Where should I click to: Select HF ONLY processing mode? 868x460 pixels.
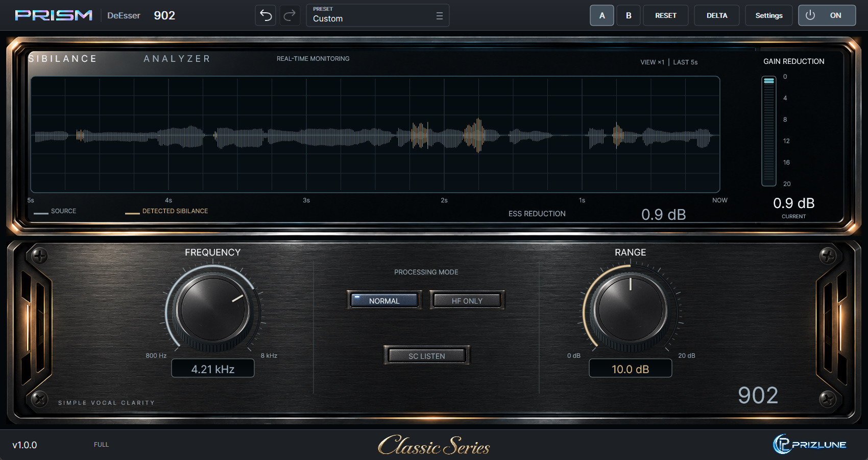(x=467, y=301)
